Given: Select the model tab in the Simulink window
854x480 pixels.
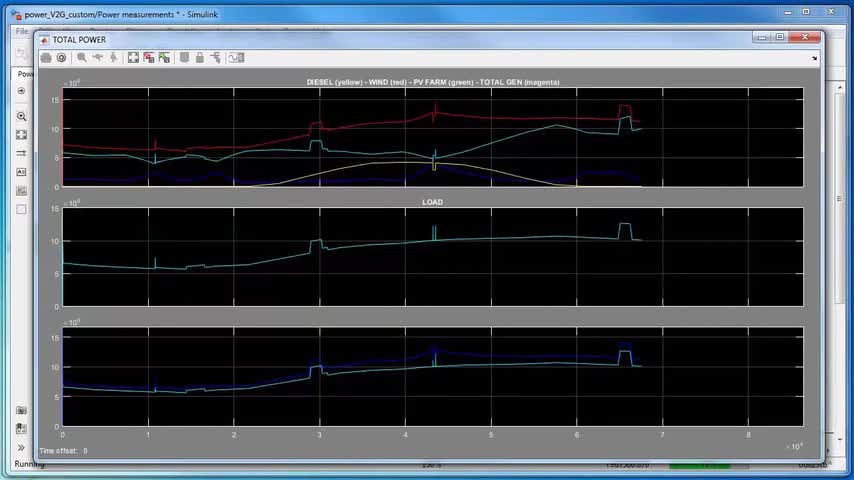Looking at the screenshot, I should 25,74.
